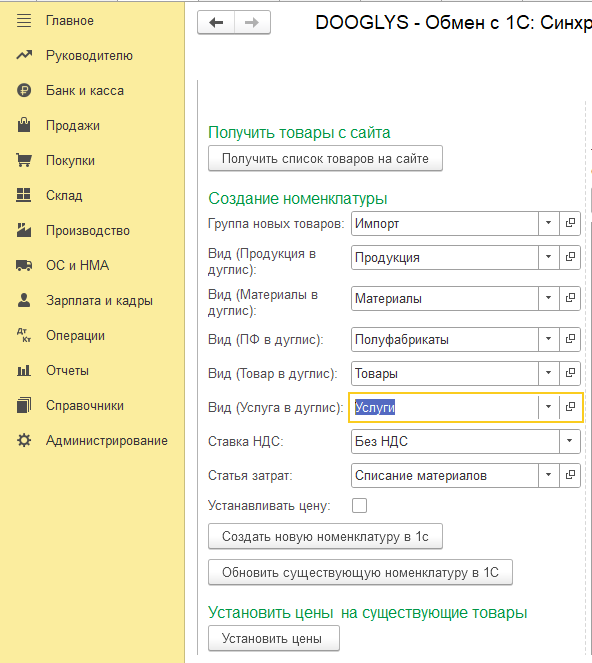The width and height of the screenshot is (592, 663).
Task: Open the Главное section
Action: point(70,21)
